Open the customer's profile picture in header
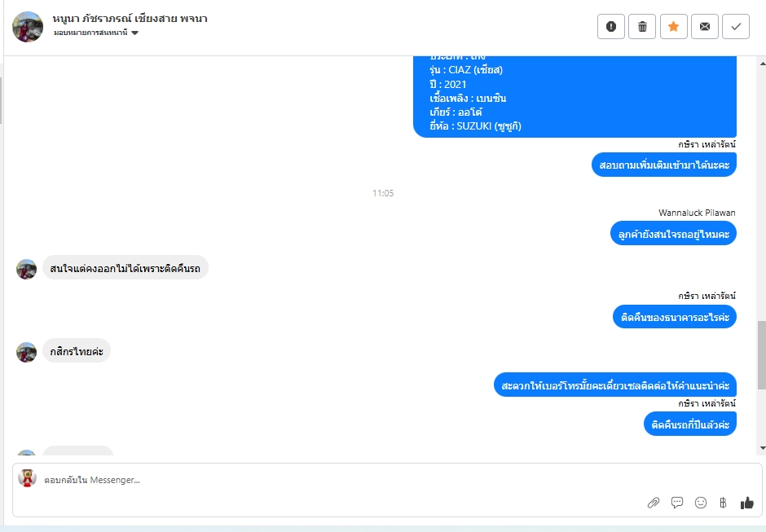 (28, 27)
